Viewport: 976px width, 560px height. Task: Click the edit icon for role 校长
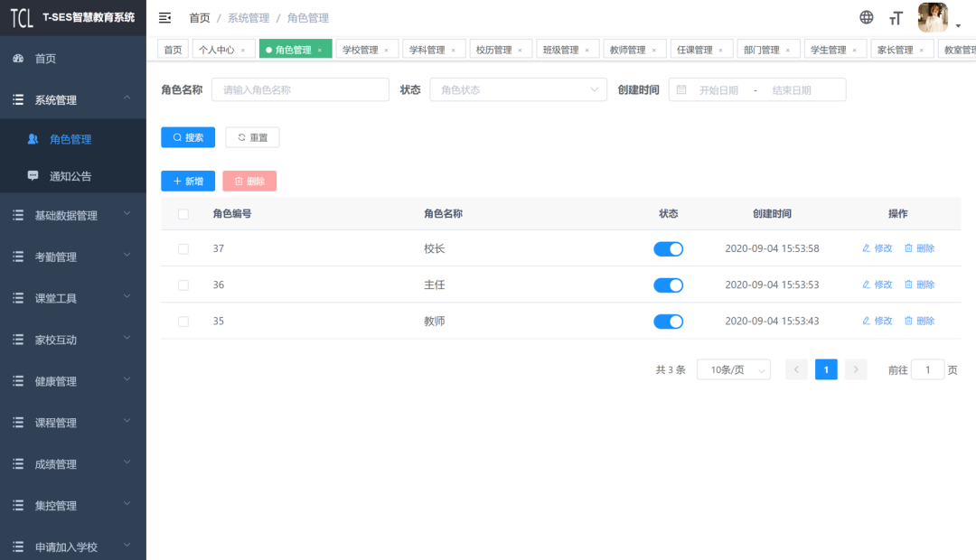coord(867,248)
